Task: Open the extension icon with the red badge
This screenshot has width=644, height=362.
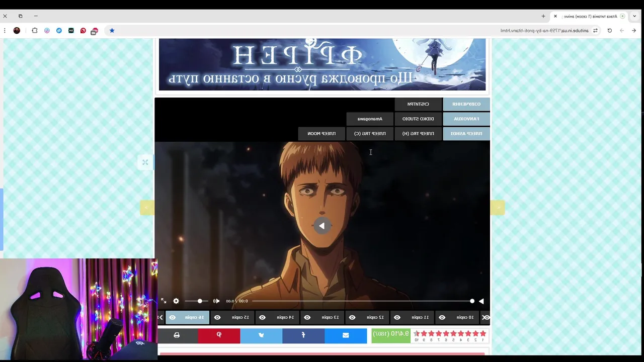Action: tap(94, 31)
